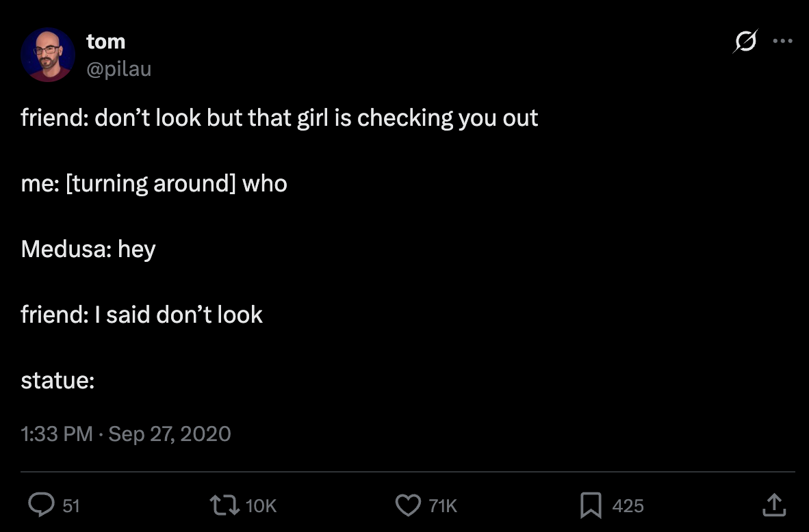Click the 71K likes count
The width and height of the screenshot is (809, 532).
coord(442,506)
